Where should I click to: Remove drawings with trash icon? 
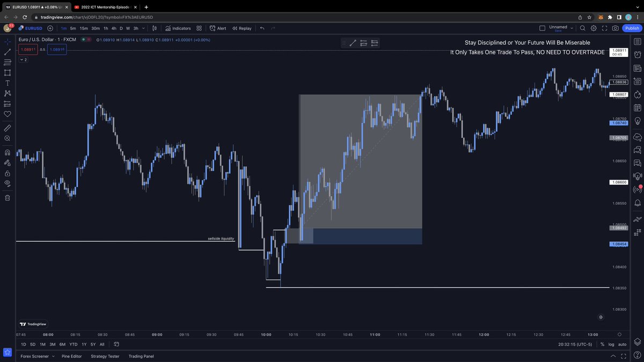point(8,197)
